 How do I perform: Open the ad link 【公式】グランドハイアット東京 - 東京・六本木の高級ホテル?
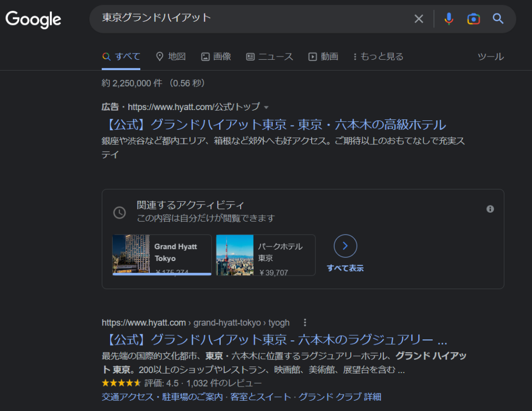(274, 125)
